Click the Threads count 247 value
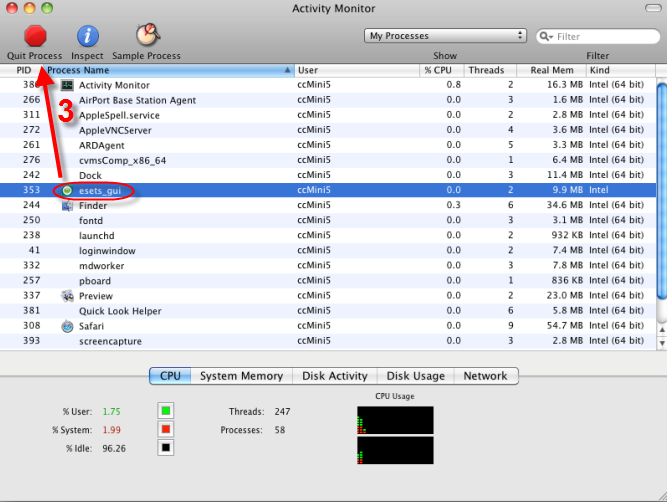 click(x=282, y=411)
